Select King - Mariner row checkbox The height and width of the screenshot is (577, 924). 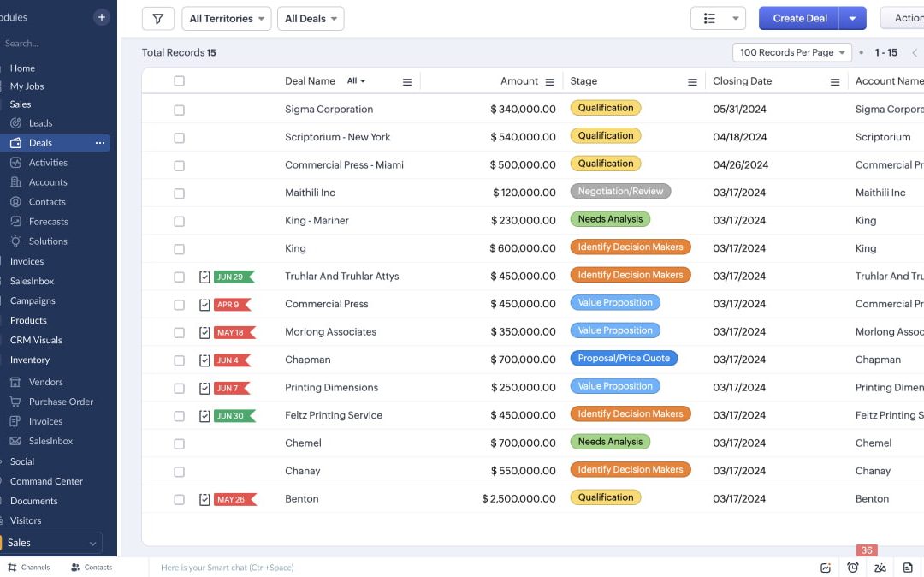tap(179, 221)
